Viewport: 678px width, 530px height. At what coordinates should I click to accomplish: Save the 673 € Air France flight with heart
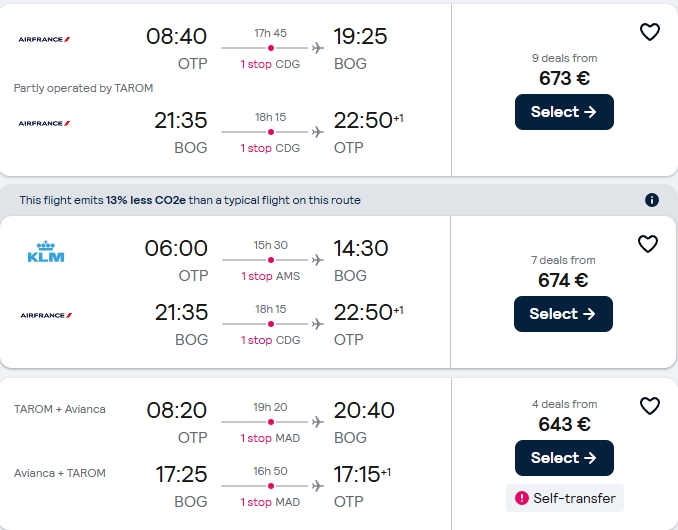click(x=650, y=32)
